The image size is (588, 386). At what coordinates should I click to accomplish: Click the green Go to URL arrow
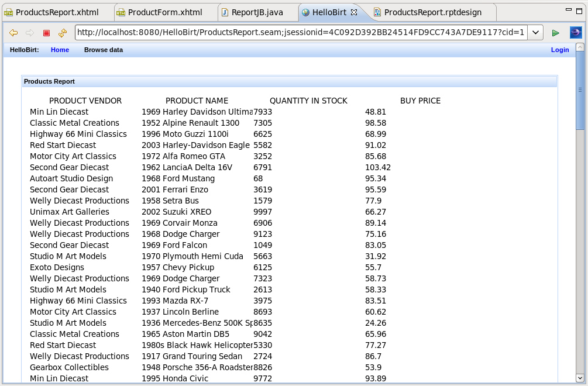(555, 33)
